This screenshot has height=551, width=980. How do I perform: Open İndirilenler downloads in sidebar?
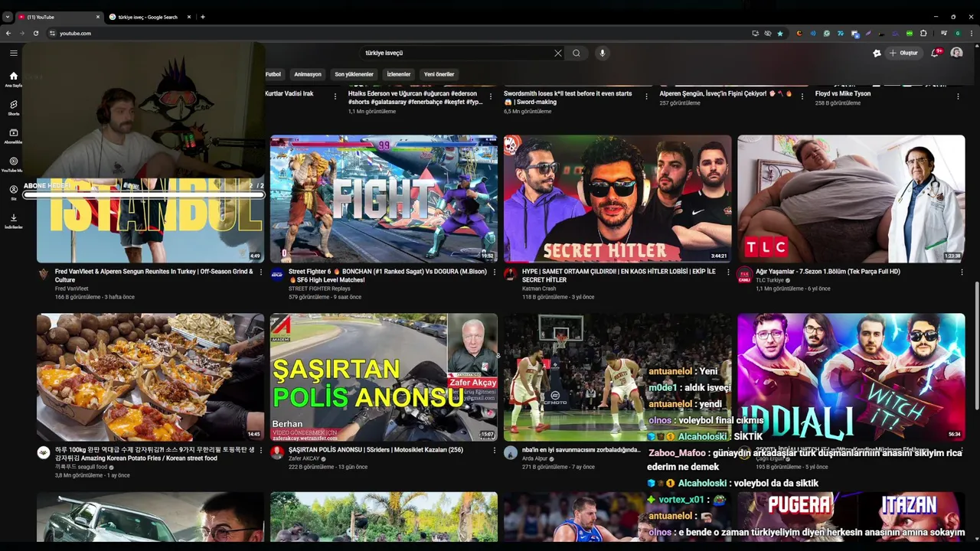point(13,220)
